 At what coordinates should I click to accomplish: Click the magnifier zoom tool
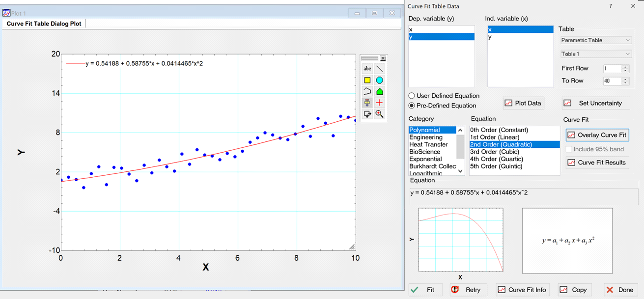[x=379, y=114]
